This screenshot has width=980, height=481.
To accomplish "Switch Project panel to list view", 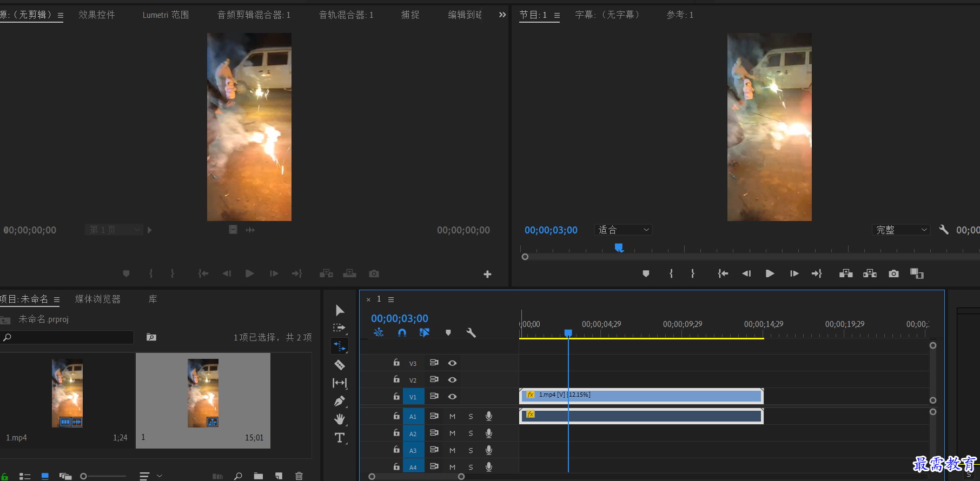I will click(x=25, y=476).
